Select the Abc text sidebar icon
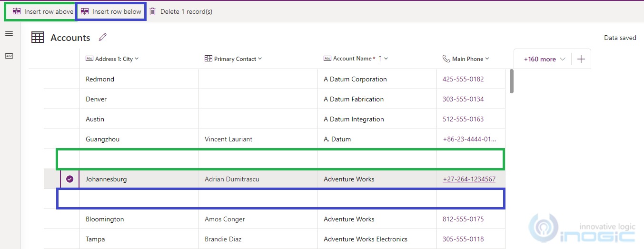The image size is (644, 249). 9,56
